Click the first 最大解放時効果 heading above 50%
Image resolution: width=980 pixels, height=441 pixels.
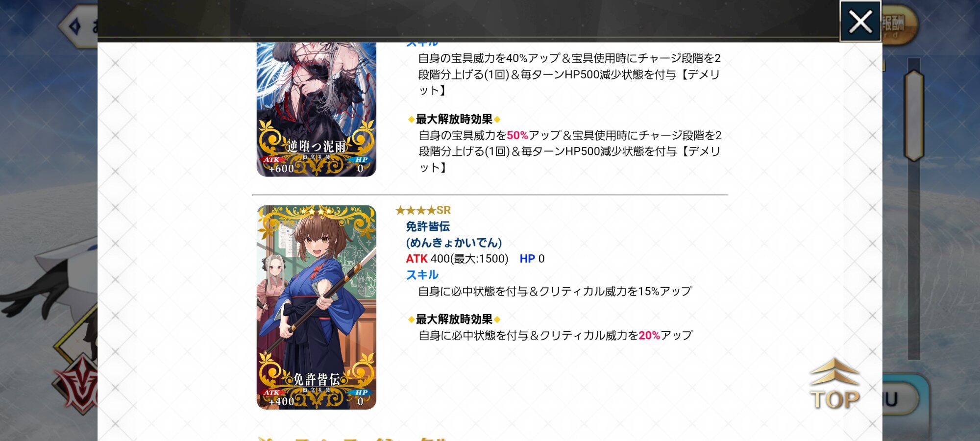point(454,119)
